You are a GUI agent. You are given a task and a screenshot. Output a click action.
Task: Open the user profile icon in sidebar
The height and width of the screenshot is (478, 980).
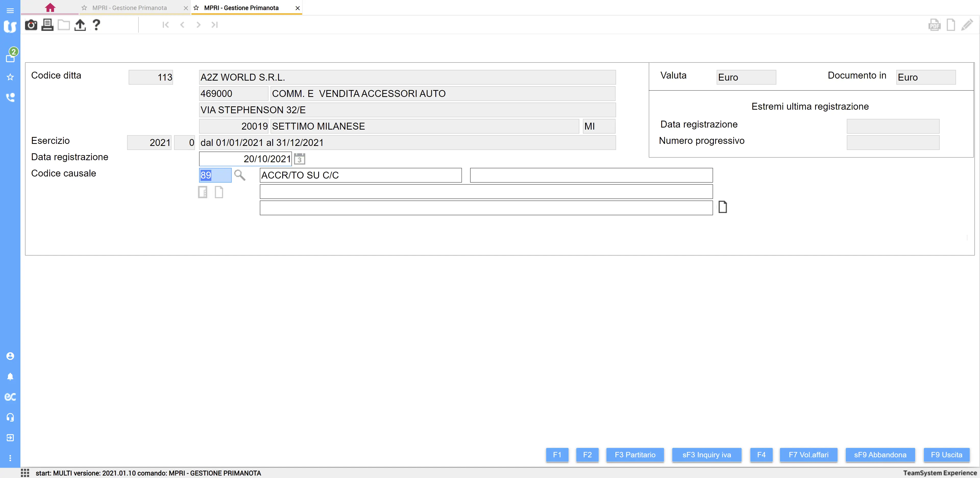click(10, 356)
